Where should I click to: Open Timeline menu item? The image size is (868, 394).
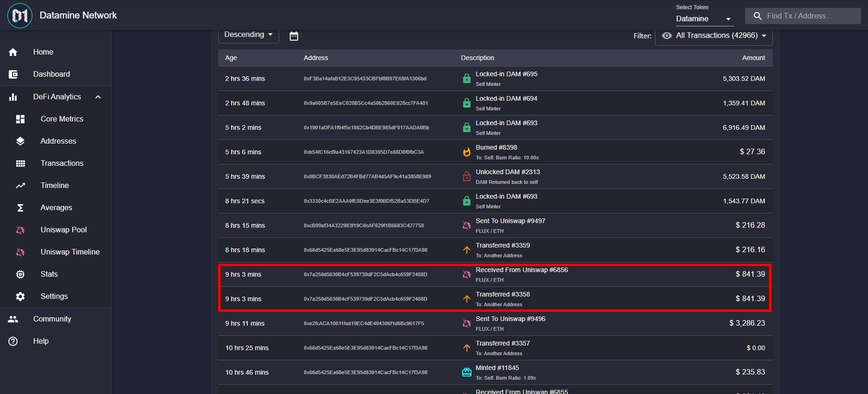point(55,186)
